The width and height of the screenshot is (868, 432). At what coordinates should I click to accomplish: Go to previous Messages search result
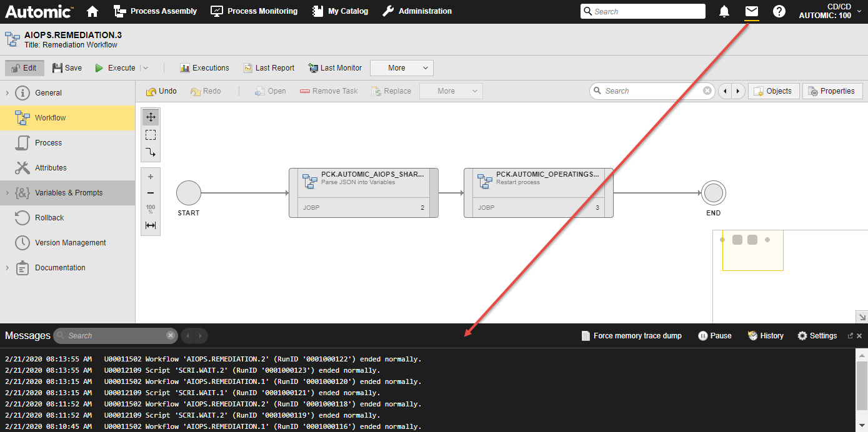pyautogui.click(x=187, y=336)
